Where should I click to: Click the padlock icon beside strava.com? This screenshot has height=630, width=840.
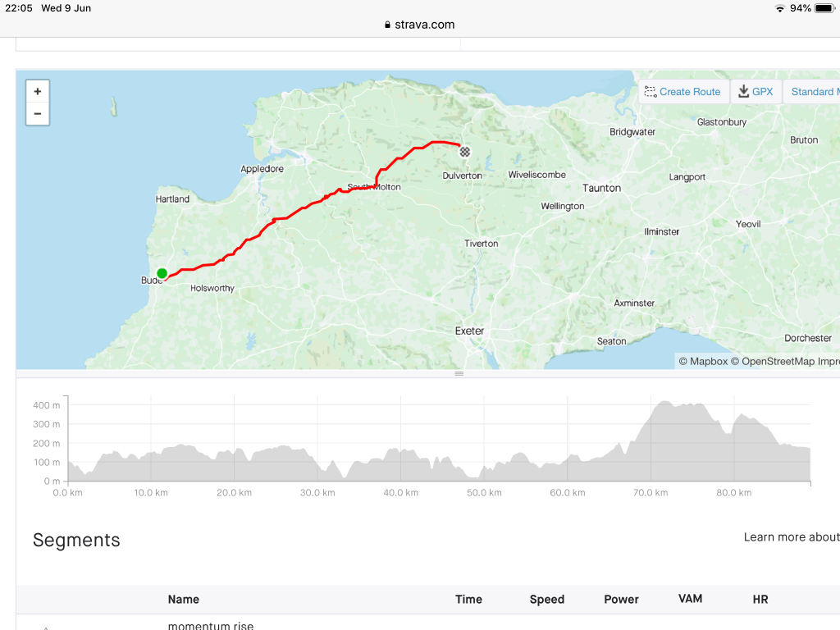(x=388, y=25)
